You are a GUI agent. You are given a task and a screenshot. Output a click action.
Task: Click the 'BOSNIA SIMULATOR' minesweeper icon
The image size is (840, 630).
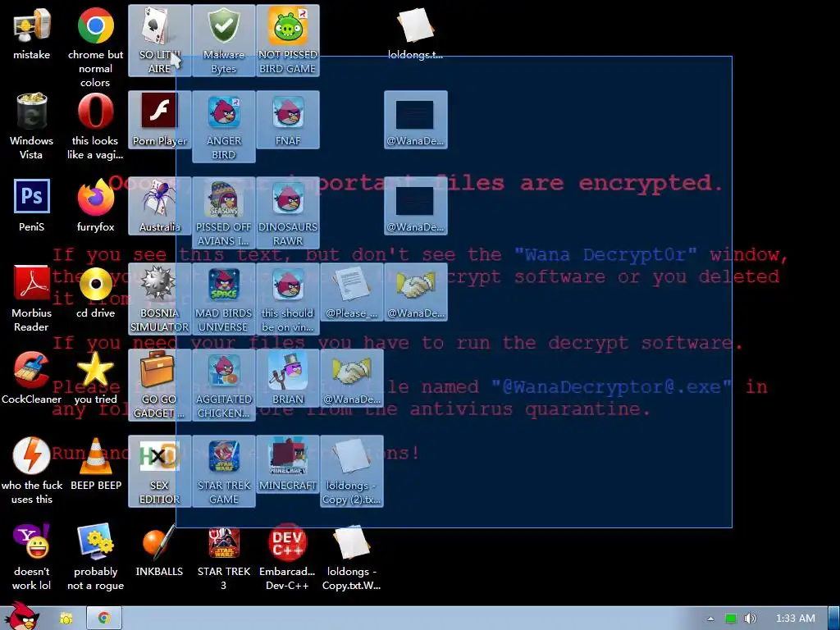[160, 299]
